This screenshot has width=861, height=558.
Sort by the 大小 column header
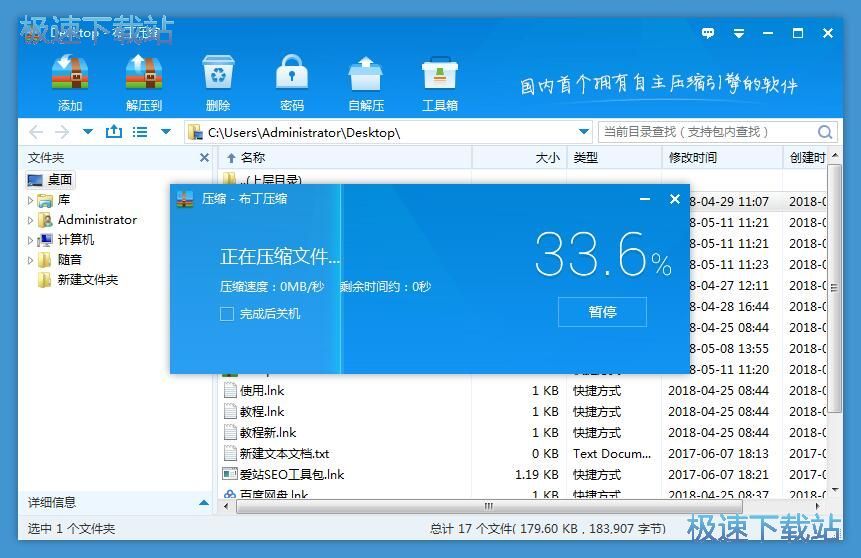click(519, 158)
